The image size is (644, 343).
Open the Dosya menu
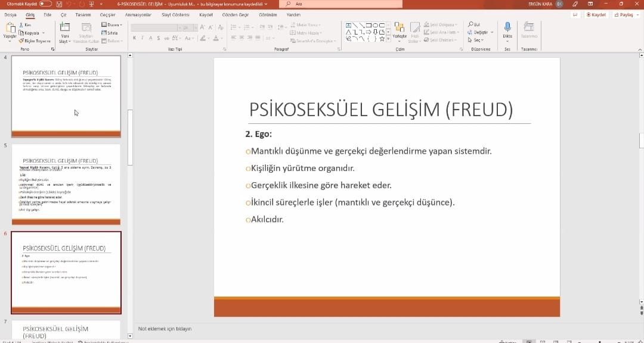pyautogui.click(x=10, y=15)
